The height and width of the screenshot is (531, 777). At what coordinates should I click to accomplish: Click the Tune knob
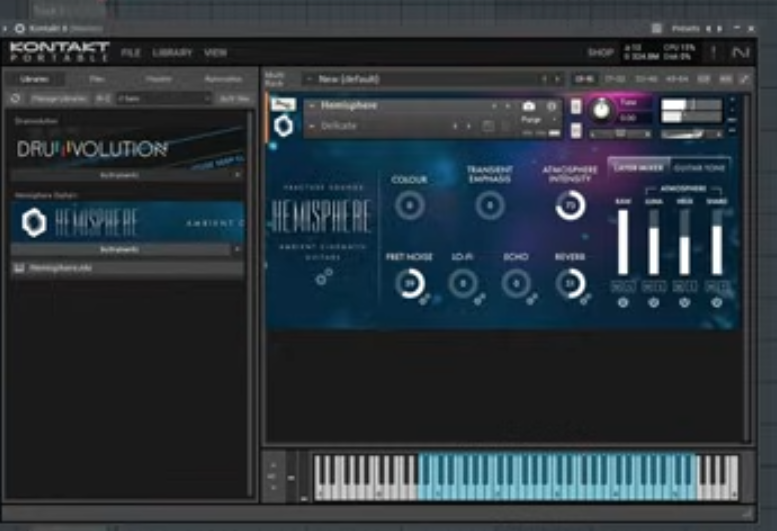click(601, 109)
